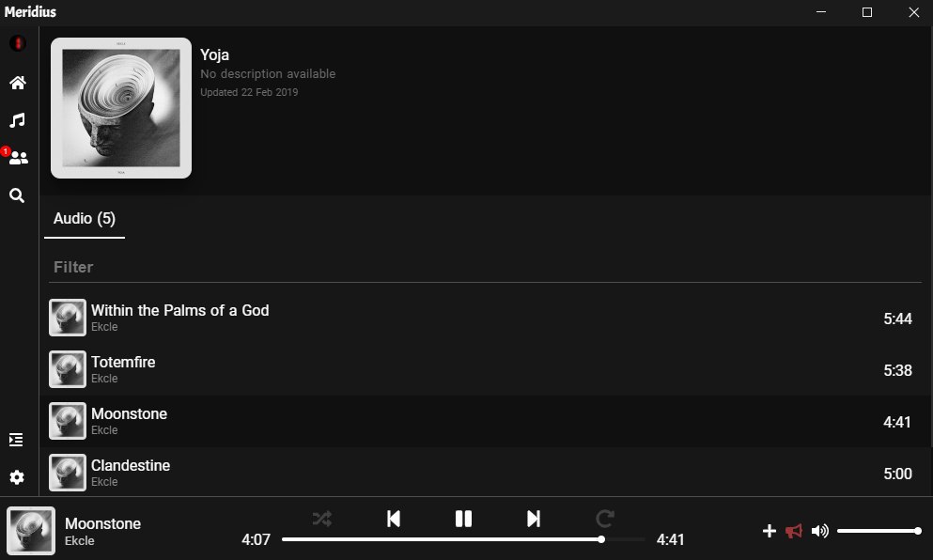Open the search magnifier in sidebar
Viewport: 933px width, 560px height.
click(x=17, y=195)
